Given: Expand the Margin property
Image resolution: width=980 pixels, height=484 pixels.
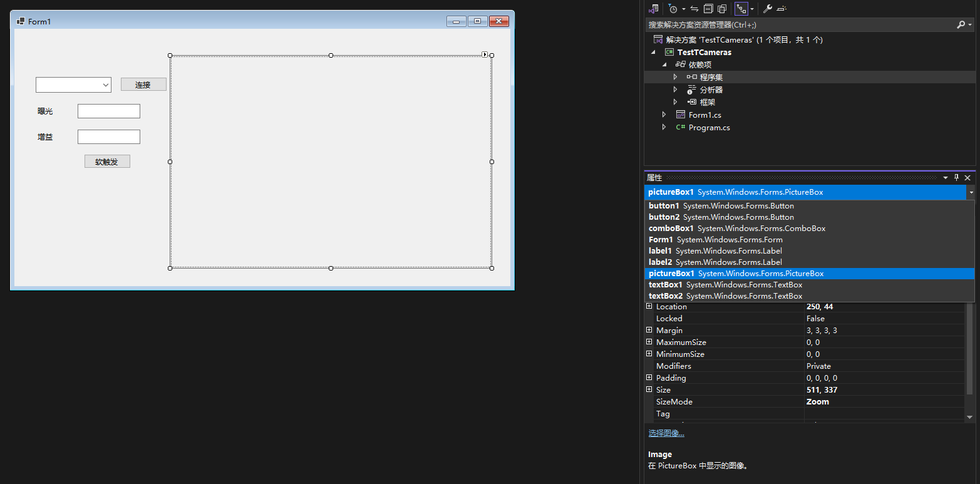Looking at the screenshot, I should click(x=649, y=331).
